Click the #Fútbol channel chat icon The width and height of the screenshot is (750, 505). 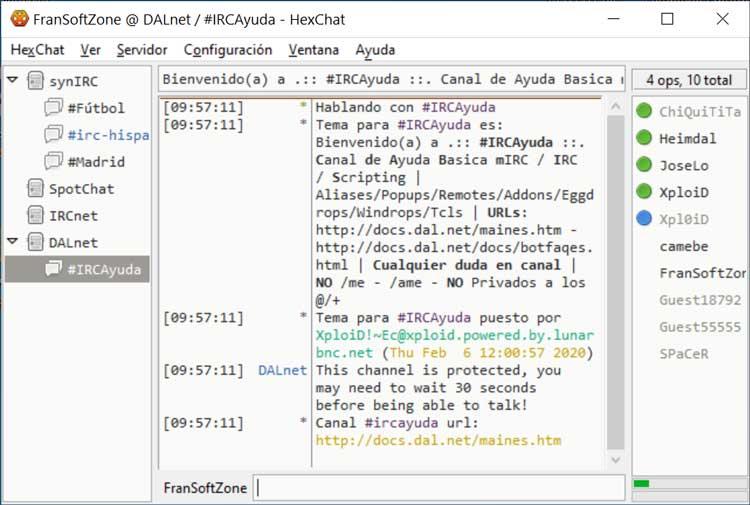point(54,107)
